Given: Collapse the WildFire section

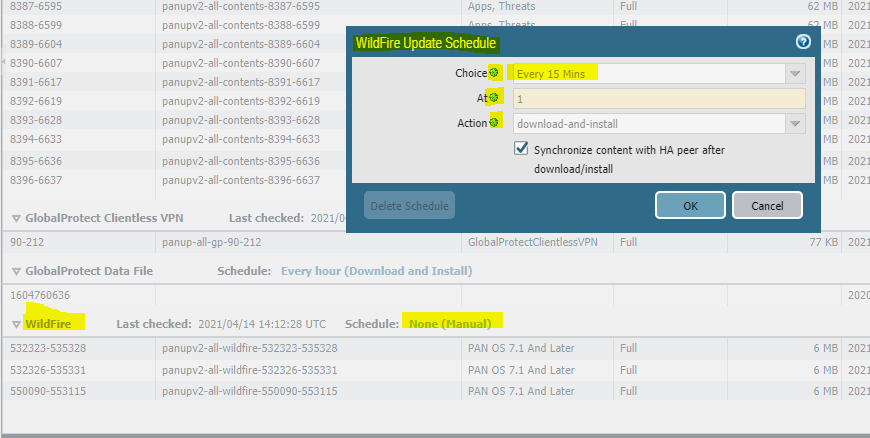Looking at the screenshot, I should coord(16,324).
